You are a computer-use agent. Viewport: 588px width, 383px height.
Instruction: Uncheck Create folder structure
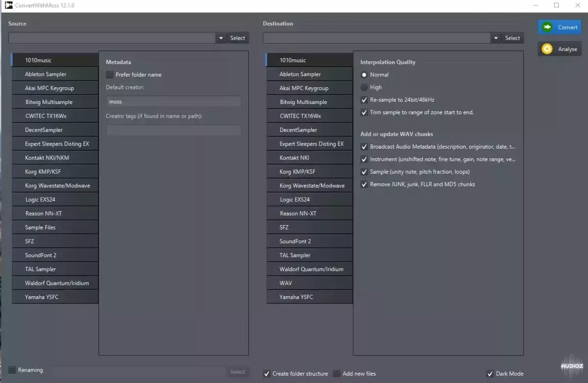pos(267,374)
